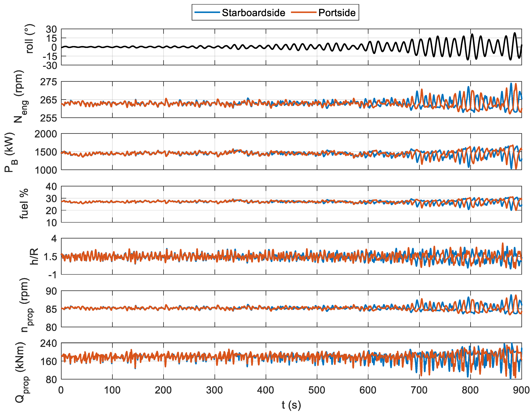Click the 240 tick on torque axis
The width and height of the screenshot is (532, 414).
tap(48, 344)
